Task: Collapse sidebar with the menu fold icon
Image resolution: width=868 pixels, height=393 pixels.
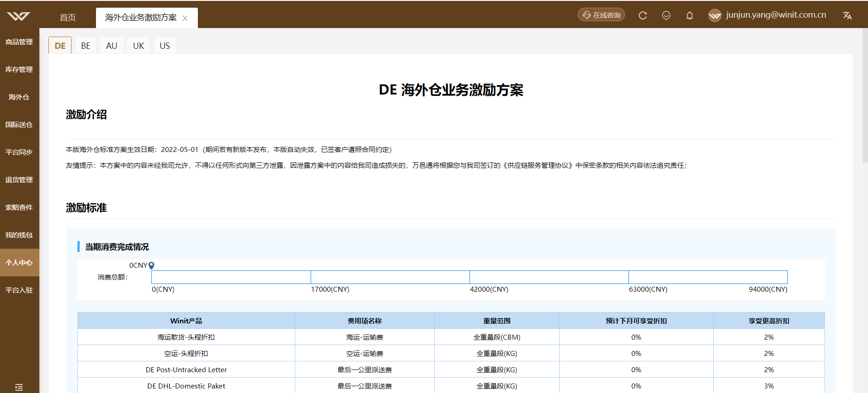Action: [19, 387]
